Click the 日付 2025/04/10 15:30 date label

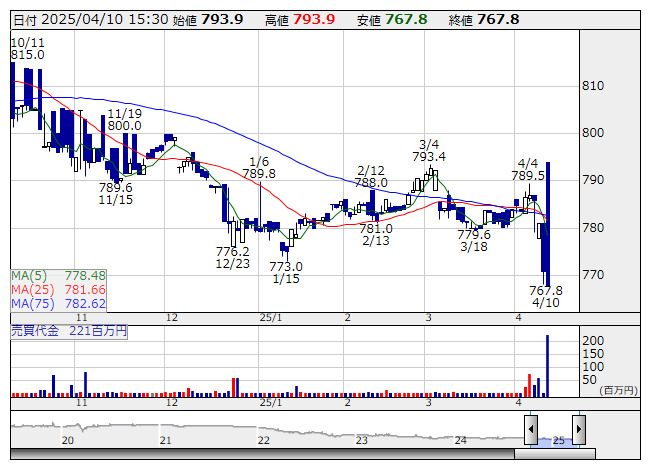pyautogui.click(x=91, y=20)
